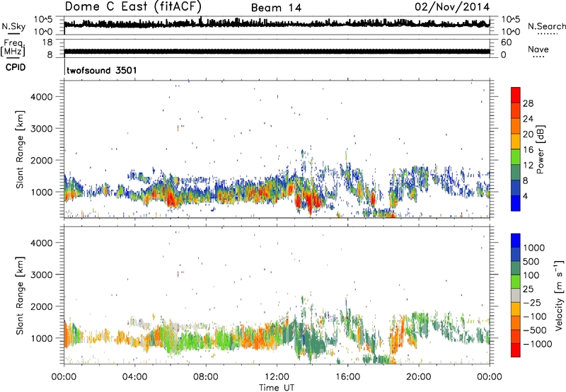Click the 'Beam 14' label
This screenshot has height=392, width=566.
point(276,8)
